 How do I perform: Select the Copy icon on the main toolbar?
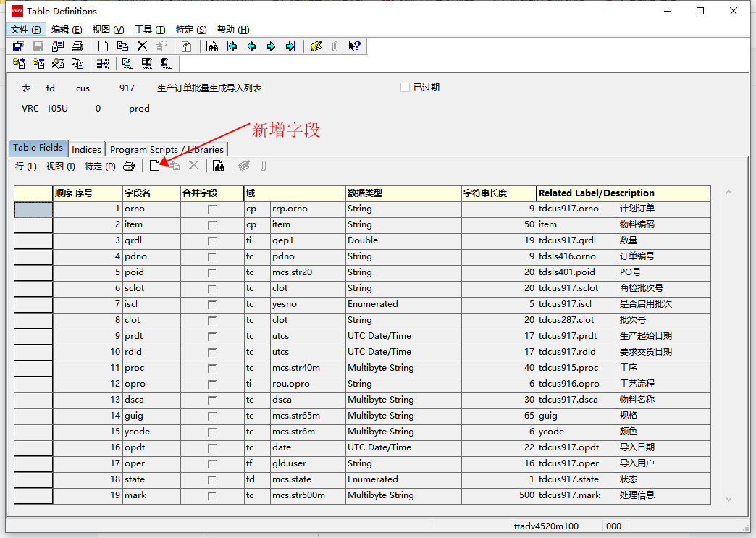122,46
